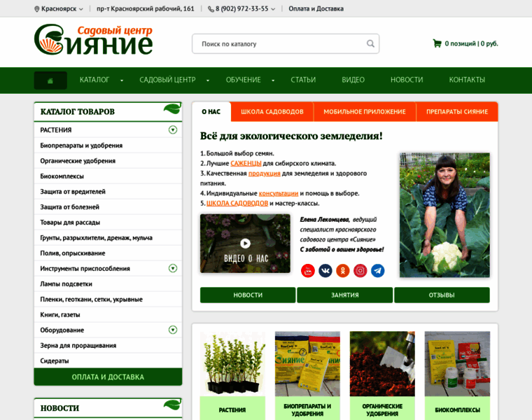532x420 pixels.
Task: Open the cart summary 0 позиций text
Action: (x=471, y=43)
